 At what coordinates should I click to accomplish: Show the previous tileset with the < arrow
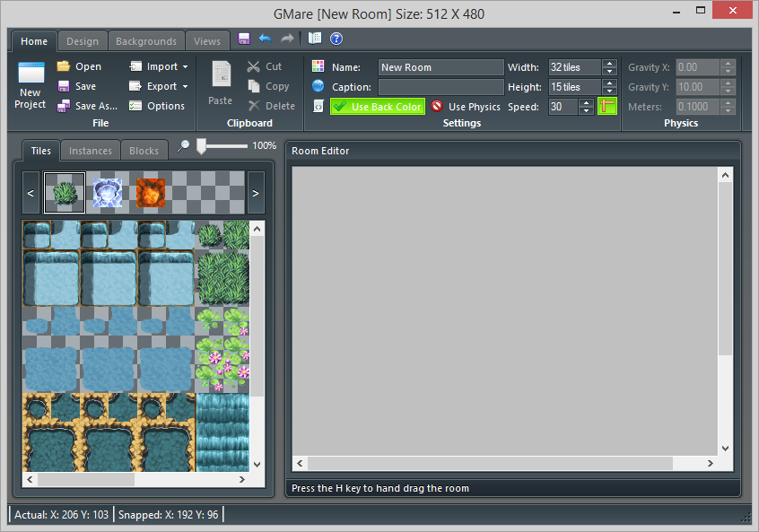pos(31,193)
